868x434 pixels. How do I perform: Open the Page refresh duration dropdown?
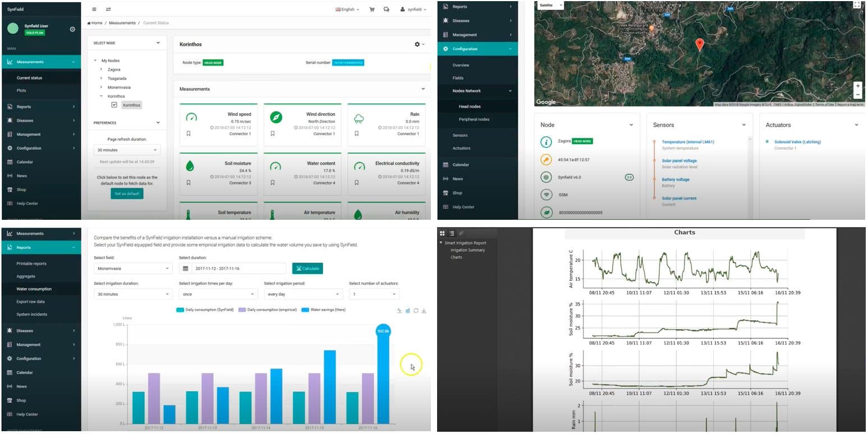tap(127, 150)
